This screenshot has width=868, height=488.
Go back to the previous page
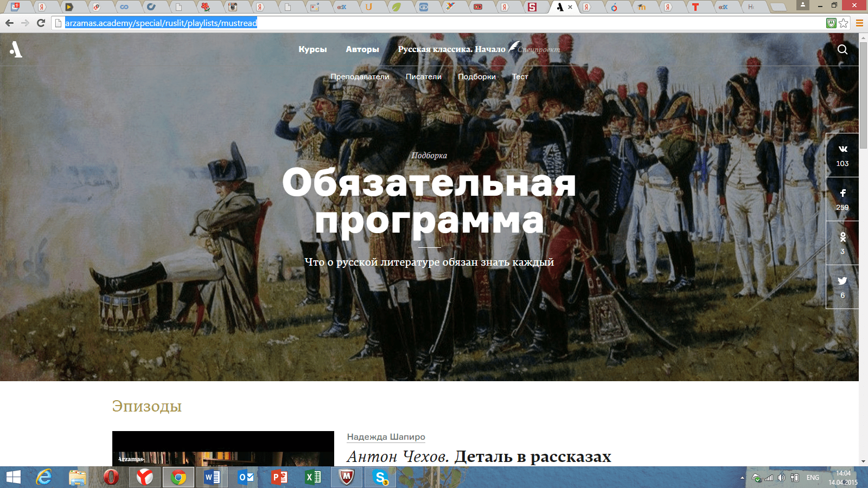[9, 23]
